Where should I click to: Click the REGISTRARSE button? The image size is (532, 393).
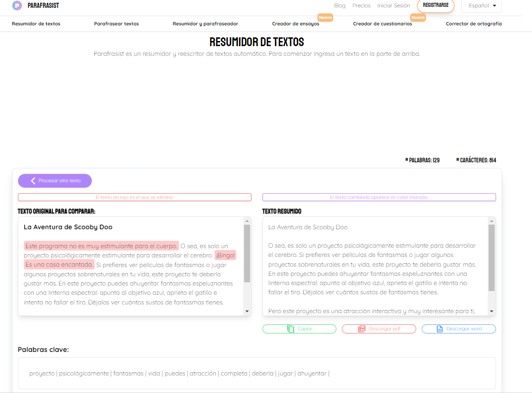click(436, 5)
